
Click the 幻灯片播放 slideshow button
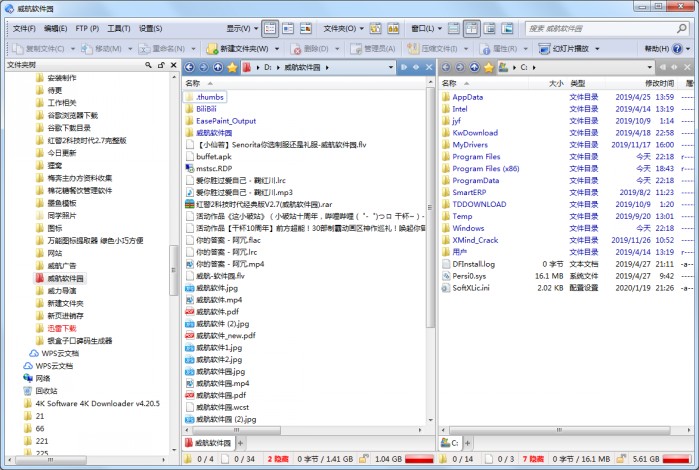tap(563, 49)
